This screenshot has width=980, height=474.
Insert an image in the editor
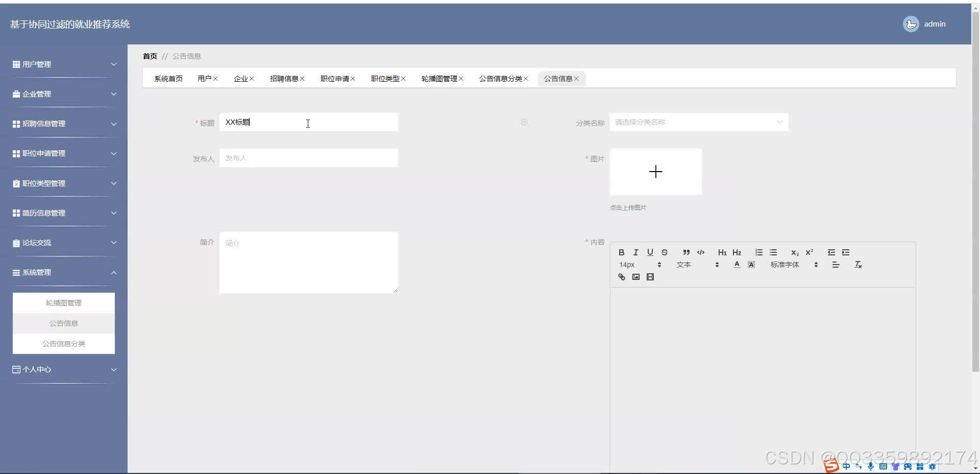tap(635, 277)
